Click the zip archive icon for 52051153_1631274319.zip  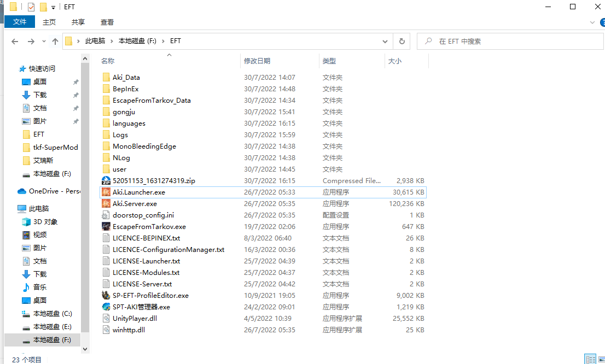[x=106, y=180]
